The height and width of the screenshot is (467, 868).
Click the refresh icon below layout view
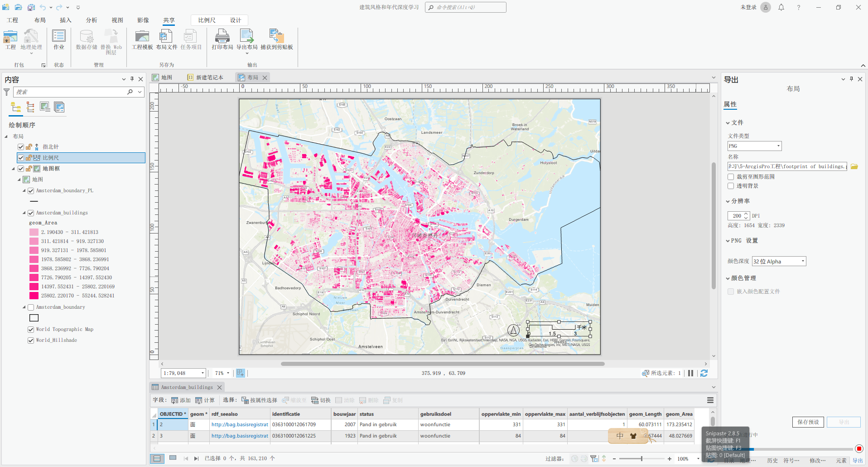[704, 373]
